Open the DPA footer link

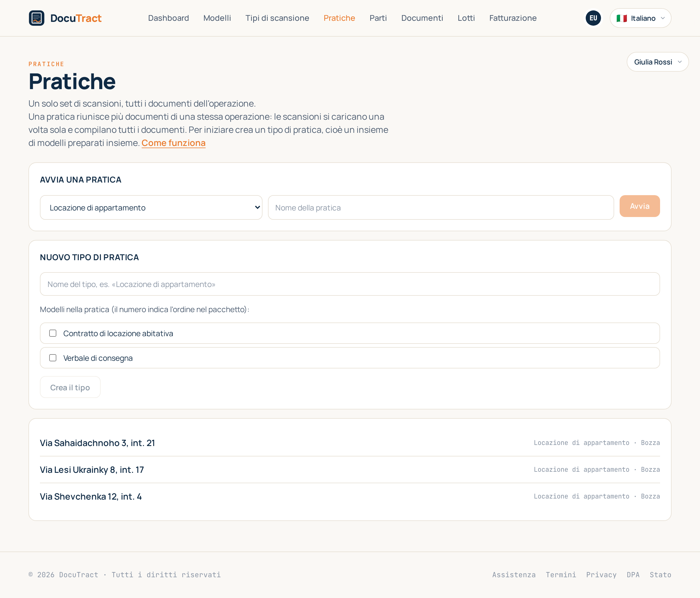(x=633, y=575)
